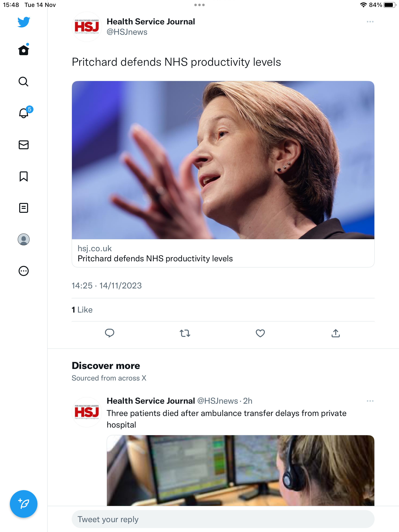Open the Profile avatar icon
399x532 pixels.
click(x=24, y=239)
